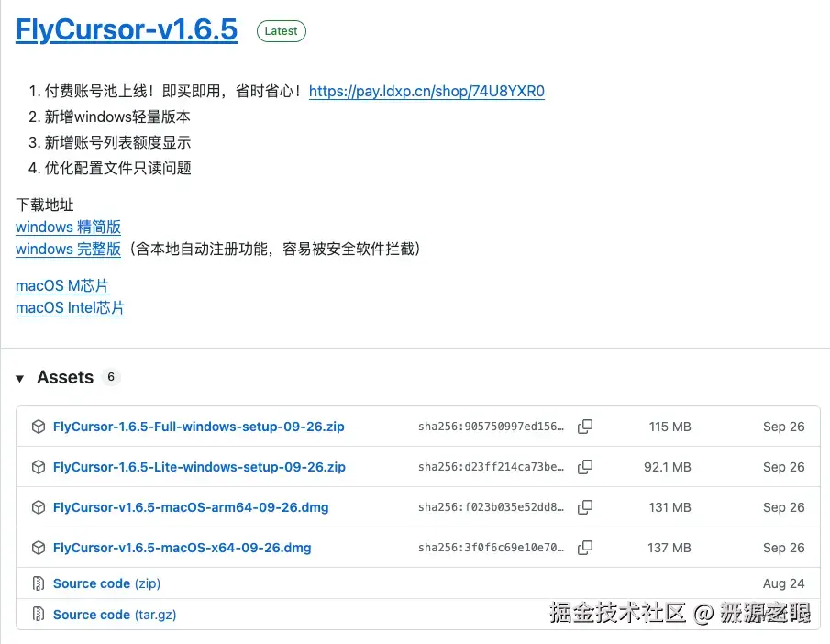The width and height of the screenshot is (830, 644).
Task: Click file icon beside Source code (tar.gz)
Action: pyautogui.click(x=38, y=614)
